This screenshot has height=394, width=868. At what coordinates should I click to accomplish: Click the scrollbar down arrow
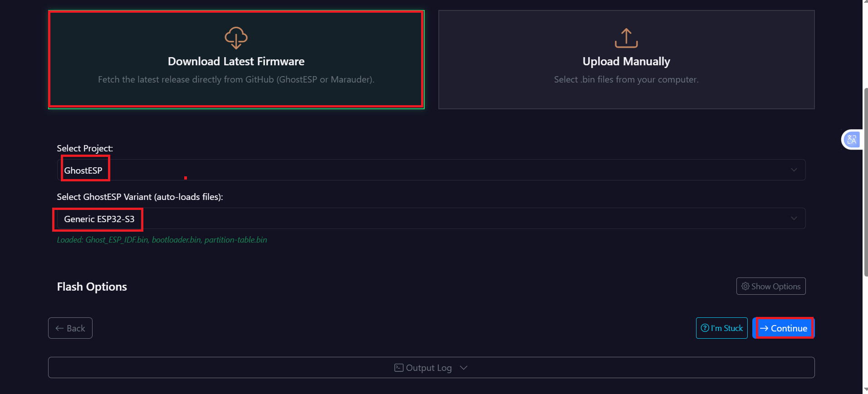865,390
